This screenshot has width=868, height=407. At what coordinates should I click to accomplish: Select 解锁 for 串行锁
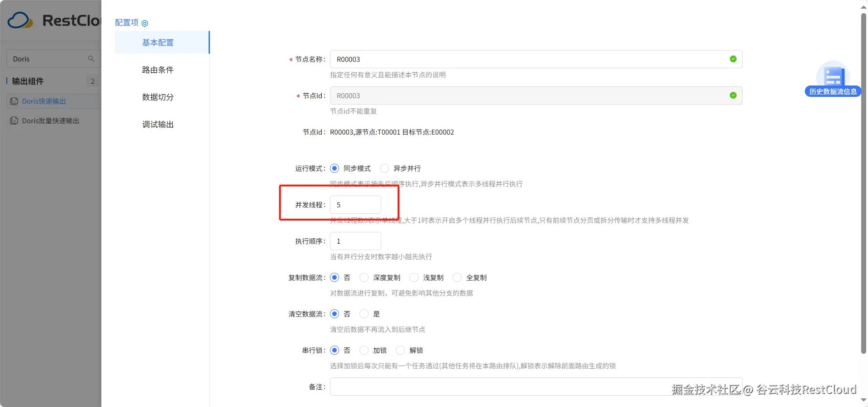click(400, 350)
